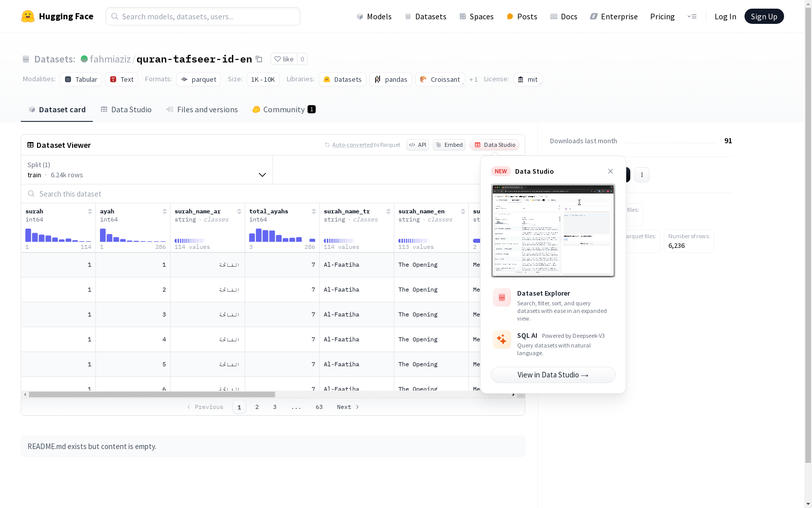The width and height of the screenshot is (812, 508).
Task: Click the main site search field
Action: (203, 16)
